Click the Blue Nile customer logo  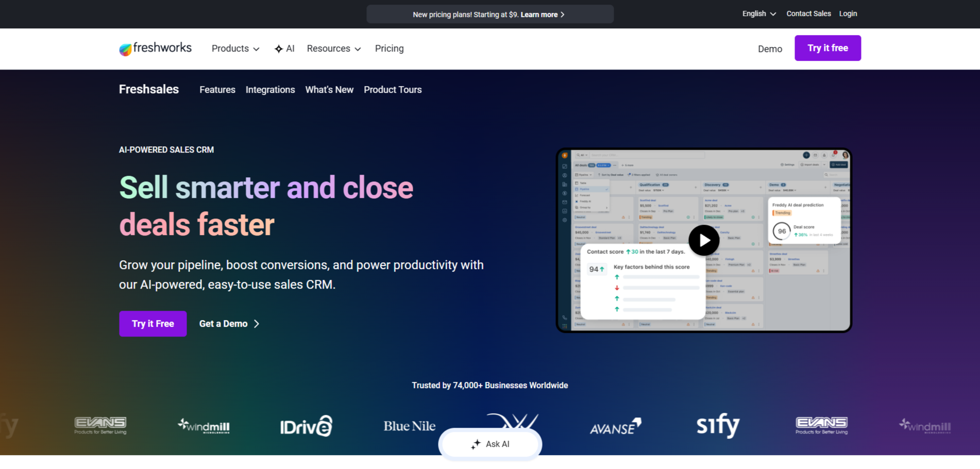pyautogui.click(x=410, y=426)
